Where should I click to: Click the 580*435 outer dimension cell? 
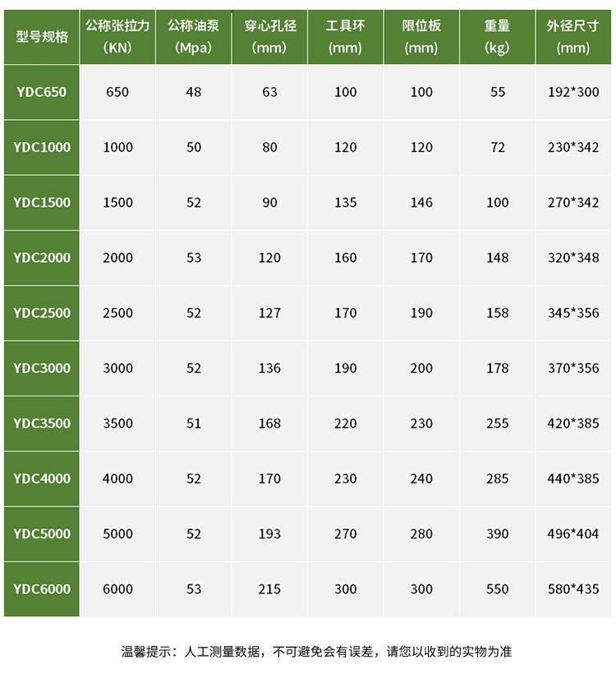pos(573,589)
